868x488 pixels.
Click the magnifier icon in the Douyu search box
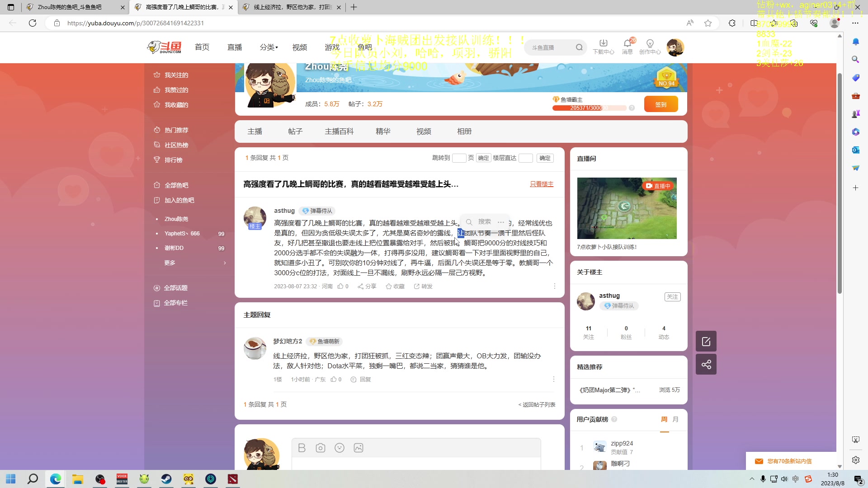tap(579, 47)
